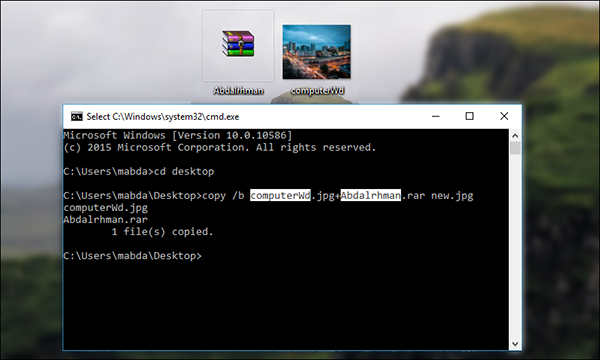The height and width of the screenshot is (360, 600).
Task: Maximize the Command Prompt window
Action: [x=470, y=116]
